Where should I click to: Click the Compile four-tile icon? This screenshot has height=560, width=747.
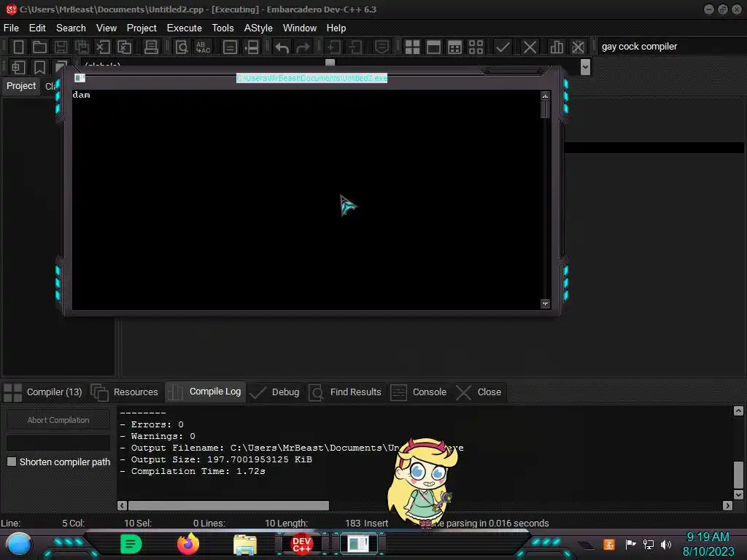[413, 47]
